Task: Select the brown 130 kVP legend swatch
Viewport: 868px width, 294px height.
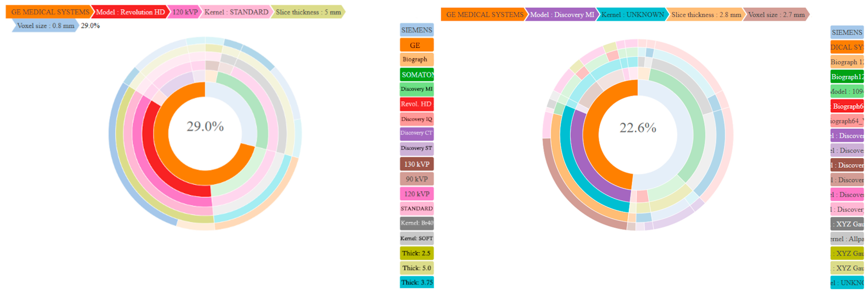Action: [417, 164]
